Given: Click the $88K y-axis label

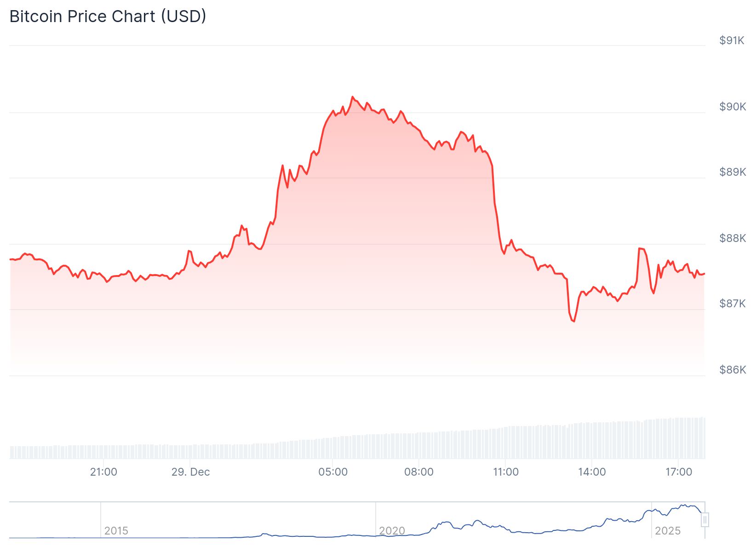Looking at the screenshot, I should click(733, 238).
